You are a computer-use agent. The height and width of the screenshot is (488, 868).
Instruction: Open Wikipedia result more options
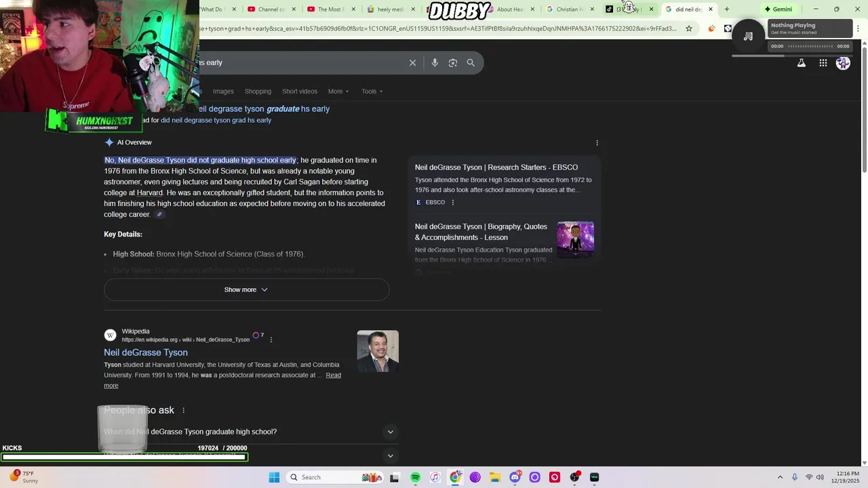271,340
